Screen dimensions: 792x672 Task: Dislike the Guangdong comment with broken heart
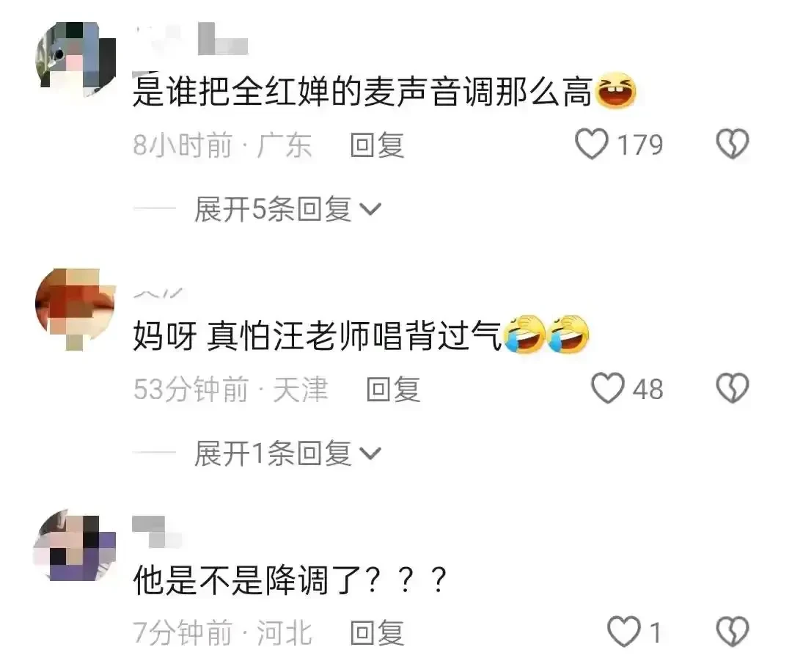(733, 145)
